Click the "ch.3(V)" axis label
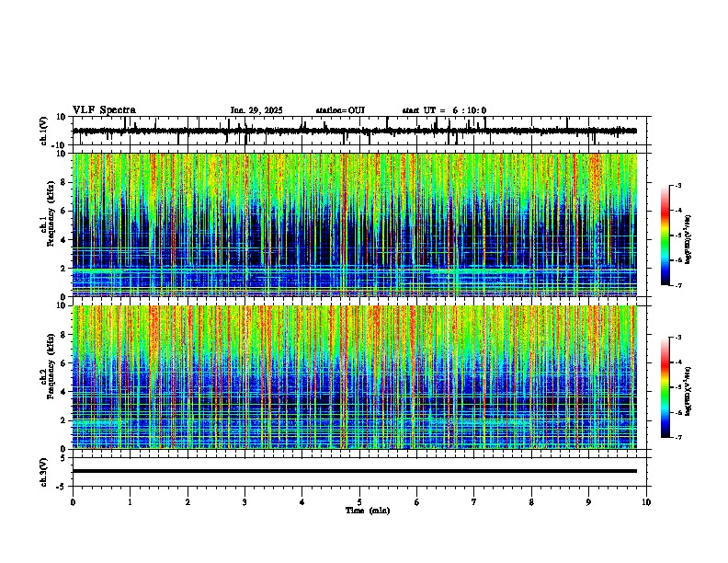 [x=44, y=472]
